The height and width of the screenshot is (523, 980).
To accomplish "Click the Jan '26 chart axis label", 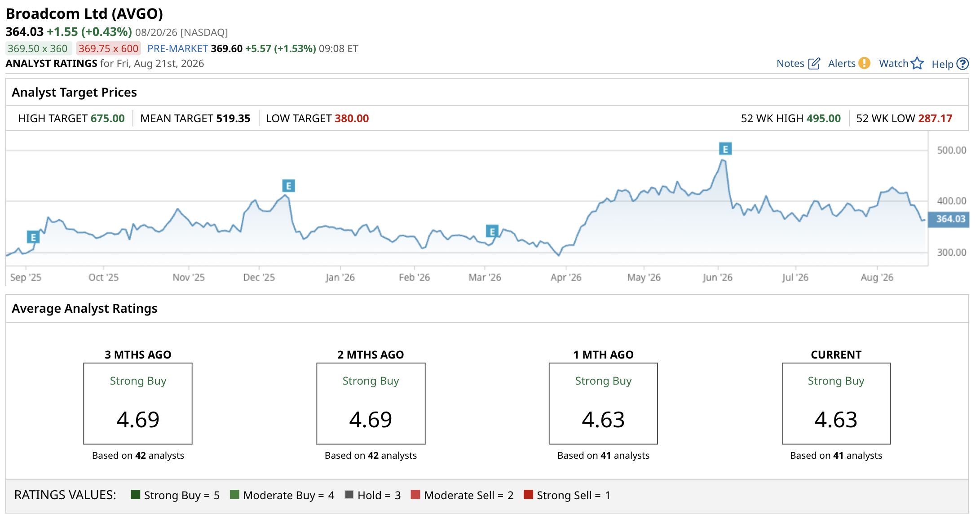I will click(x=340, y=277).
